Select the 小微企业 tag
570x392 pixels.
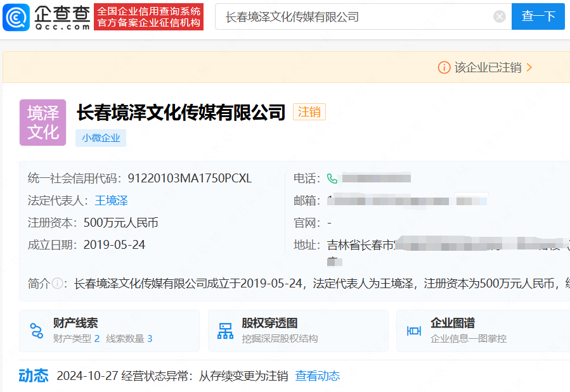100,137
